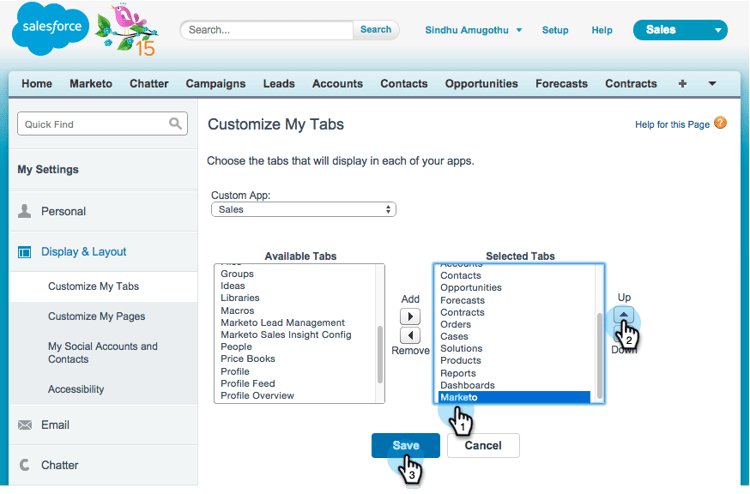The width and height of the screenshot is (750, 494).
Task: Select Marketo Lead Management in Available Tabs
Action: point(282,322)
